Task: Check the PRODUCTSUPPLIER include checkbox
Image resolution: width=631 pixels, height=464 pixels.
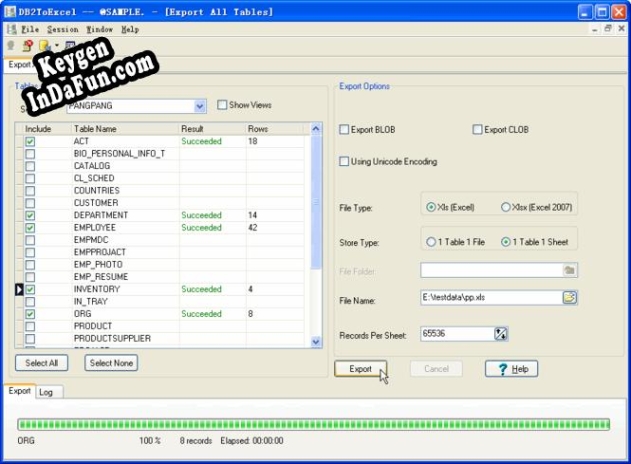Action: click(x=30, y=338)
